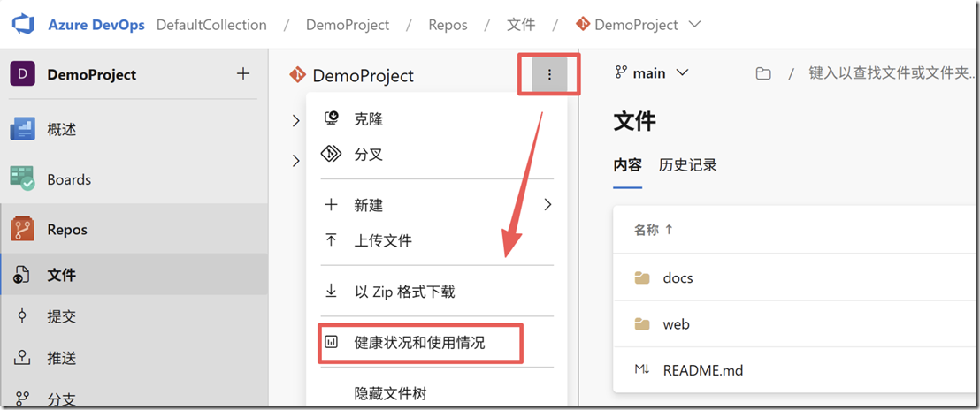
Task: Click the three-dot more actions button
Action: coord(549,74)
